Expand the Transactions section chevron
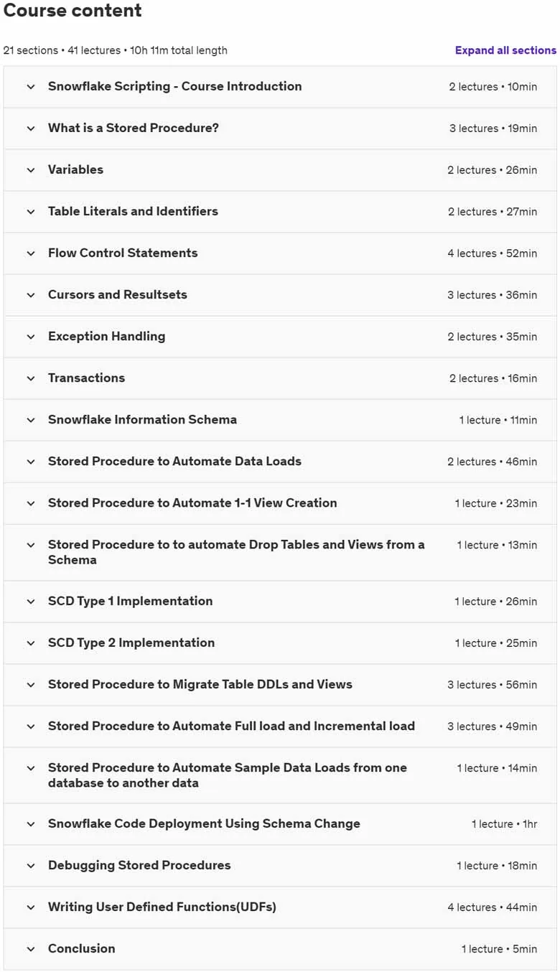 [x=31, y=378]
